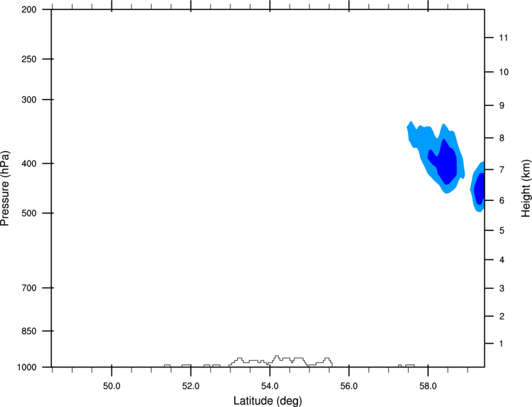Click the 54.0 latitude tick label
The height and width of the screenshot is (407, 532).
coord(270,386)
